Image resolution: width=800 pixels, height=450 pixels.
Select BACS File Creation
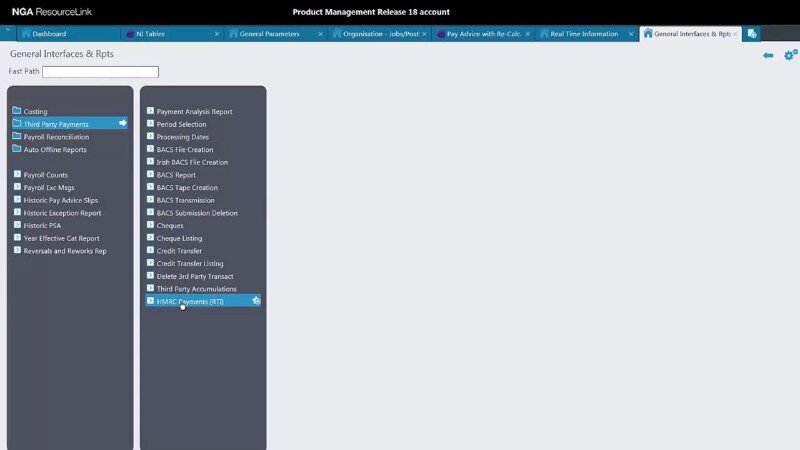click(x=185, y=149)
